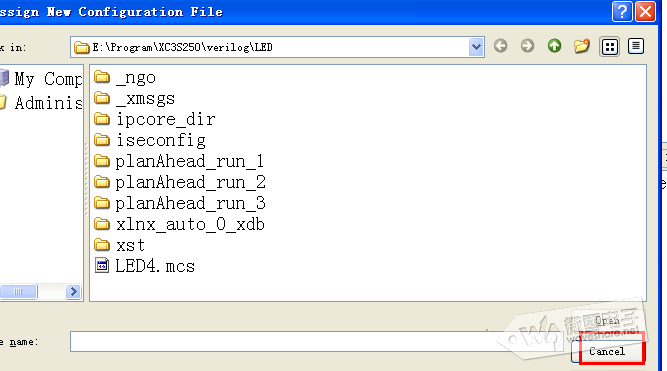This screenshot has height=371, width=667.
Task: Click the Help question mark button
Action: 622,11
